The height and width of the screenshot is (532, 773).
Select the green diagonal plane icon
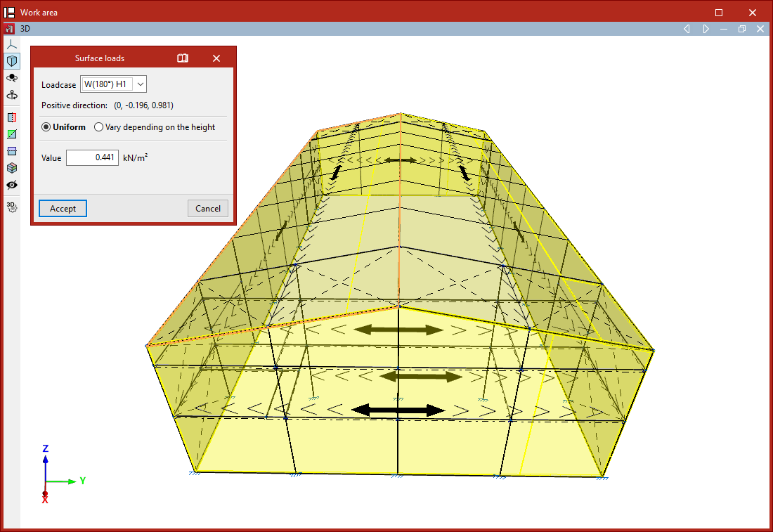[x=12, y=134]
